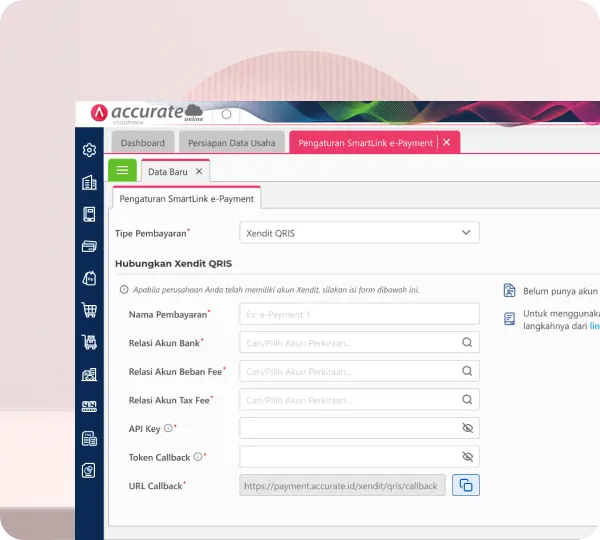Toggle Token Callback visibility eye icon

pos(467,457)
